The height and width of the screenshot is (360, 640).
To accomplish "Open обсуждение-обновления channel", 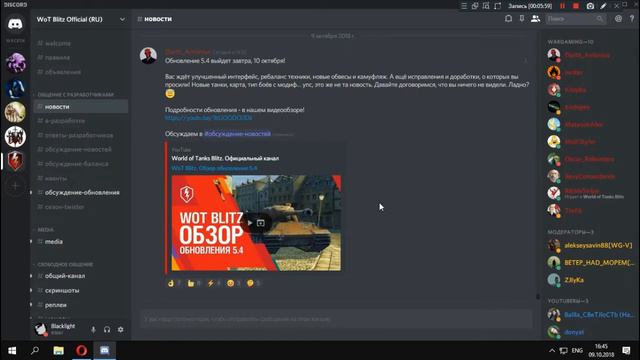I will 81,192.
